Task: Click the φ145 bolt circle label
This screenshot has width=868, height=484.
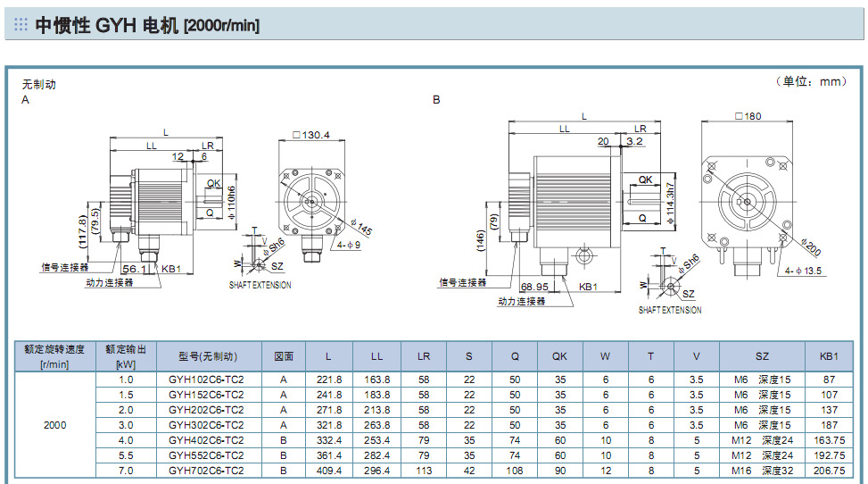Action: [361, 227]
